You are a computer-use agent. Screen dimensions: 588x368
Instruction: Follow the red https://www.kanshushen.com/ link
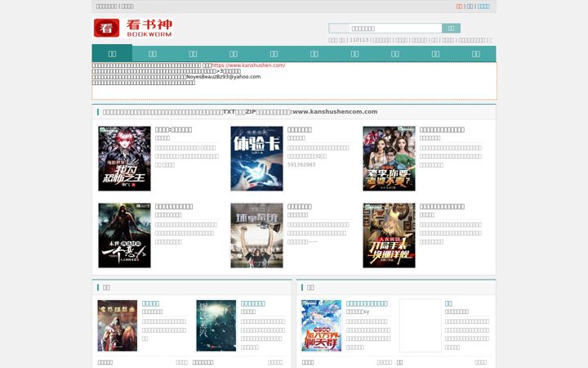point(248,65)
